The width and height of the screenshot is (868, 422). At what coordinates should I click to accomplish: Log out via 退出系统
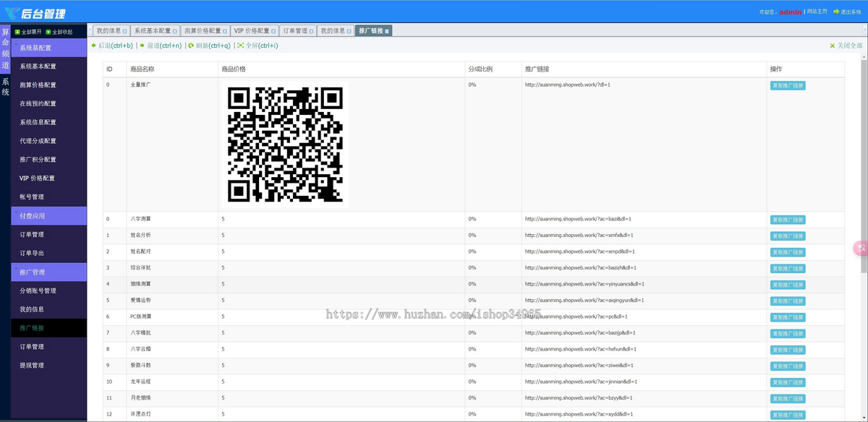click(847, 12)
